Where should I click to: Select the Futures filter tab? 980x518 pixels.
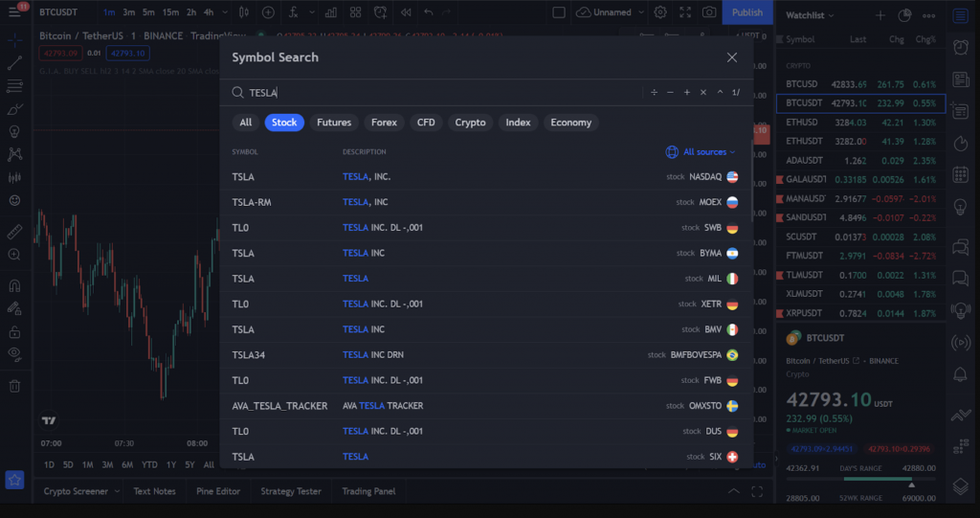(x=334, y=123)
